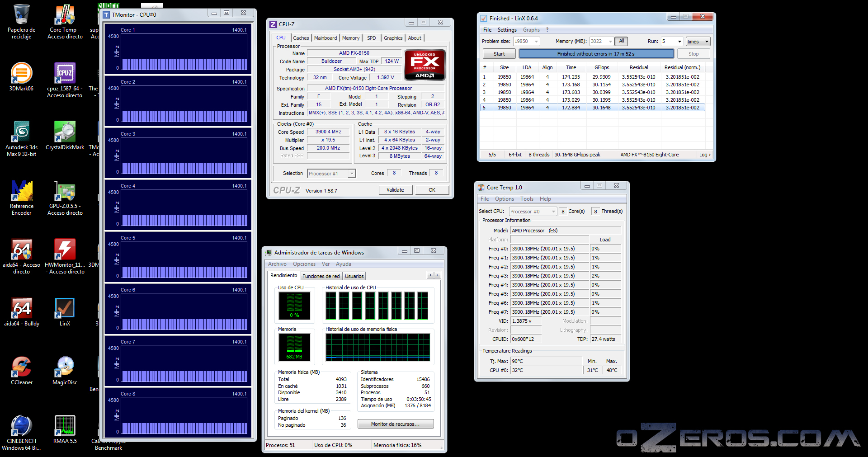
Task: Click the Core 1 frequency graph in TMonitor
Action: click(184, 52)
